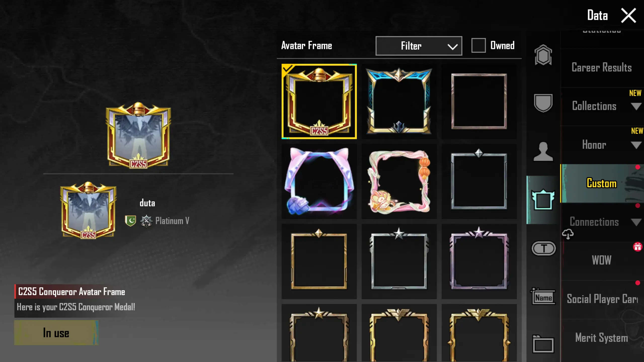The image size is (644, 362).
Task: Open the Filter dropdown
Action: [419, 46]
